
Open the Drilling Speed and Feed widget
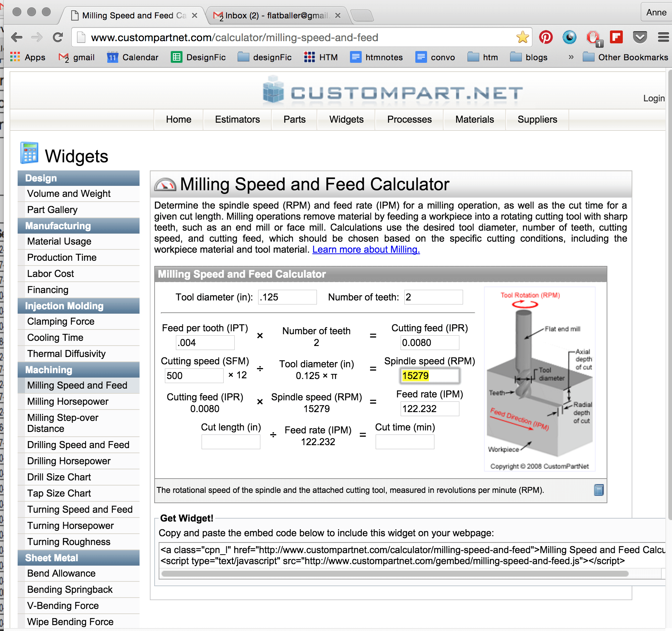pos(79,445)
